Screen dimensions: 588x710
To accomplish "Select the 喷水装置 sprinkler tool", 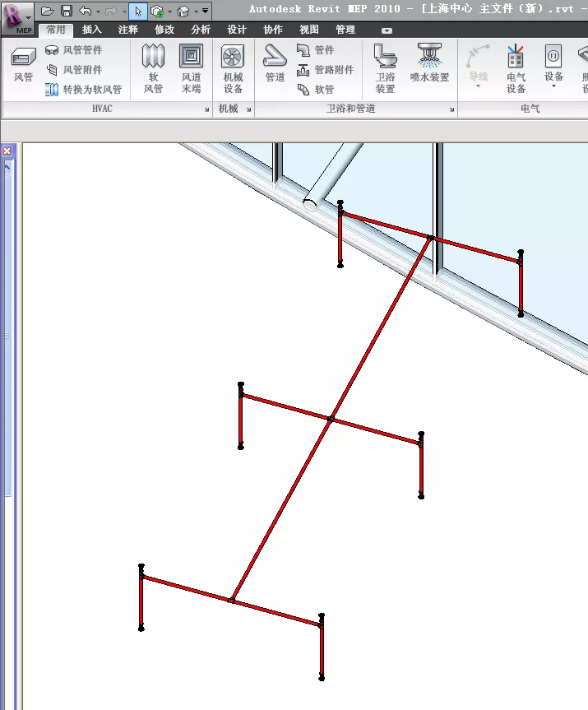I will click(x=428, y=67).
